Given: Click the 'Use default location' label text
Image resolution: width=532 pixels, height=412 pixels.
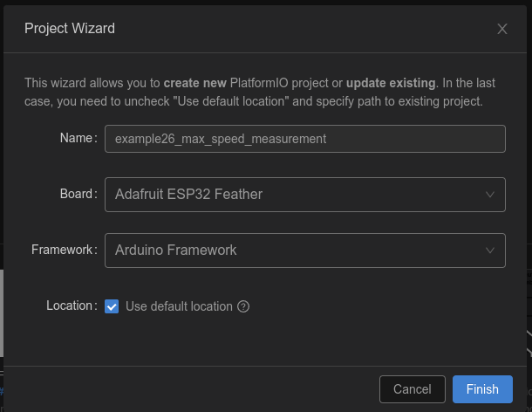Looking at the screenshot, I should [179, 306].
